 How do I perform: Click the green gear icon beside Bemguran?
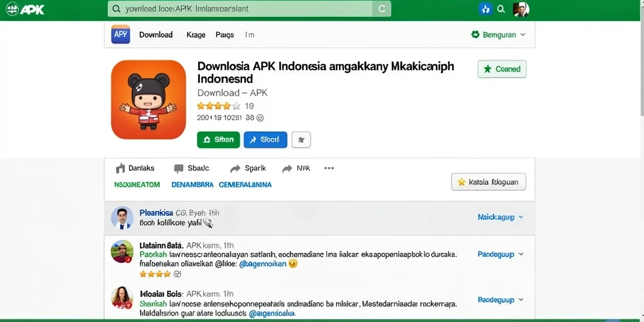pos(475,35)
